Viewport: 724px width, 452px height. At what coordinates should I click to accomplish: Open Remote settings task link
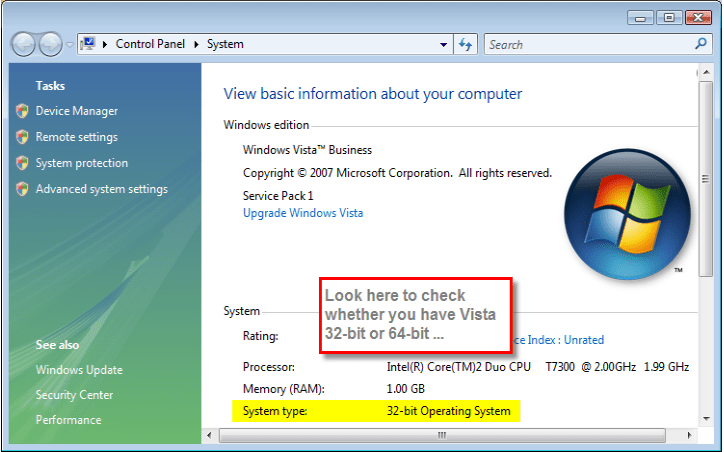point(77,137)
